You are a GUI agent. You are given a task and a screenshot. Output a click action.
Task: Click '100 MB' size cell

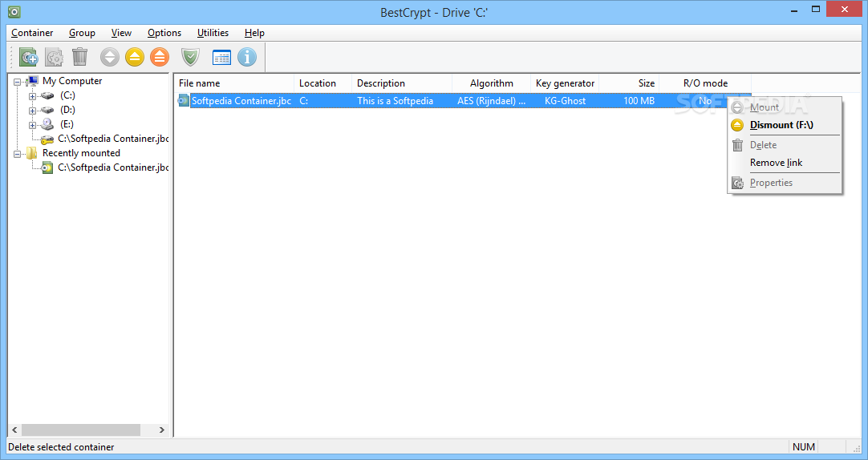coord(639,101)
